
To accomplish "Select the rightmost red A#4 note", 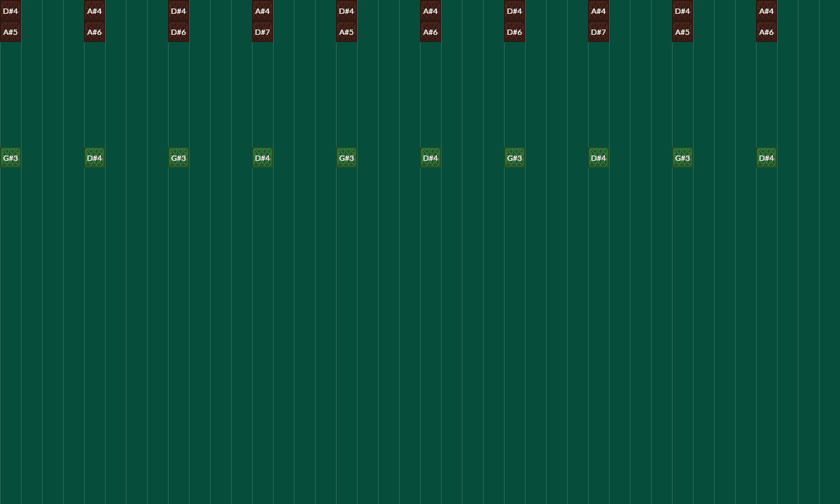I will [766, 11].
